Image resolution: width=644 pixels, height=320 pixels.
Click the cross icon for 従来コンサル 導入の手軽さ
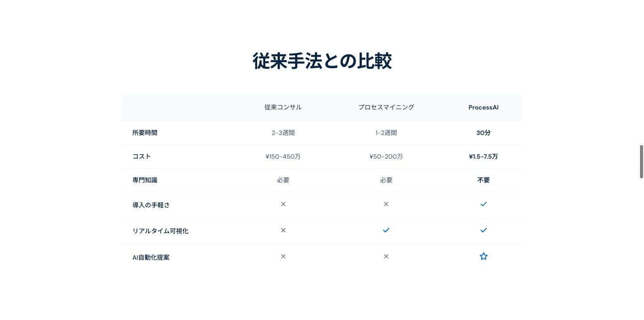coord(283,204)
